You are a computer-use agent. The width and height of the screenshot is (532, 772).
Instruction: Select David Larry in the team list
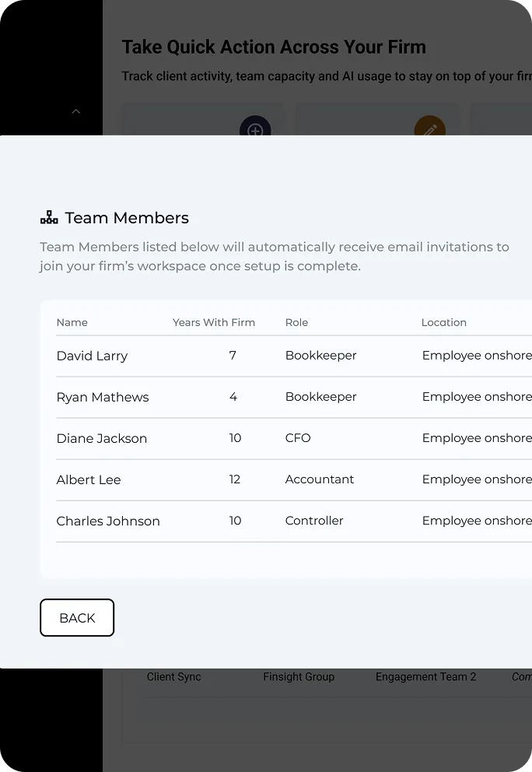tap(92, 356)
